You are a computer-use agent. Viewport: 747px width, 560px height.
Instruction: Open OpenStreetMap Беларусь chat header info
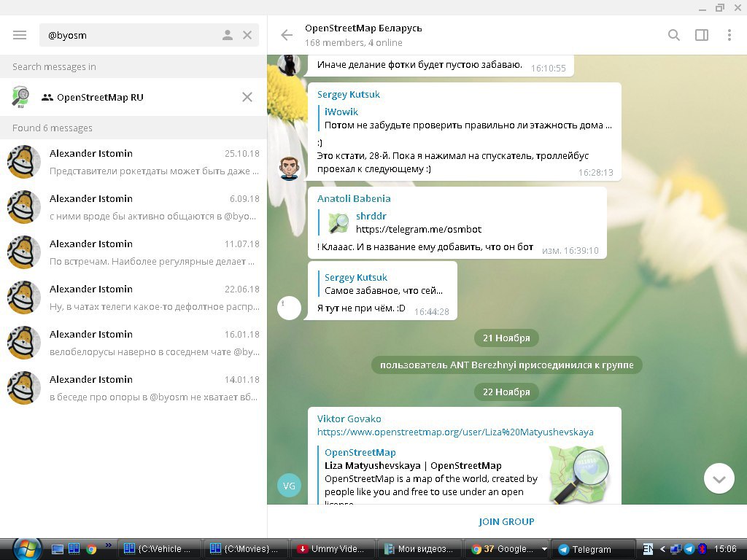363,35
